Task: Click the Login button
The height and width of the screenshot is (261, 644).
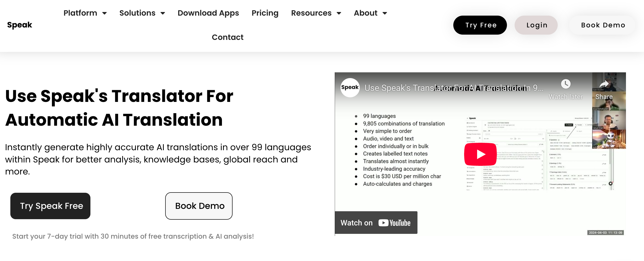Action: [536, 25]
